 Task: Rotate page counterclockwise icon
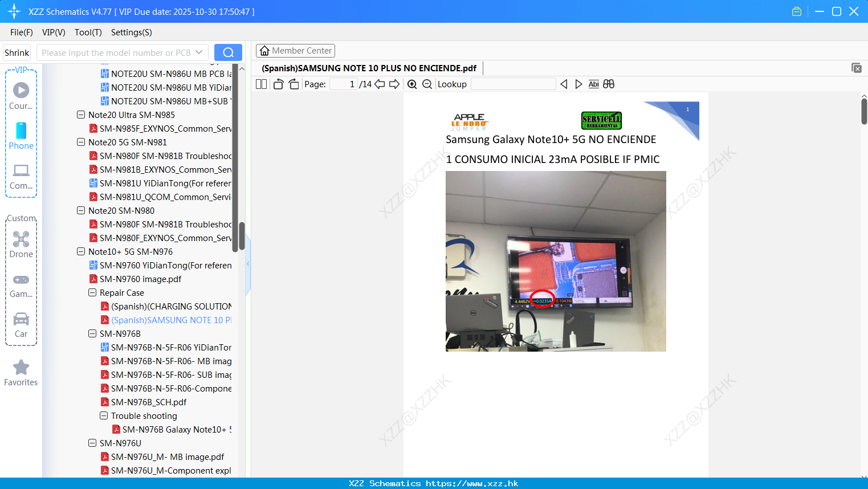tap(278, 84)
